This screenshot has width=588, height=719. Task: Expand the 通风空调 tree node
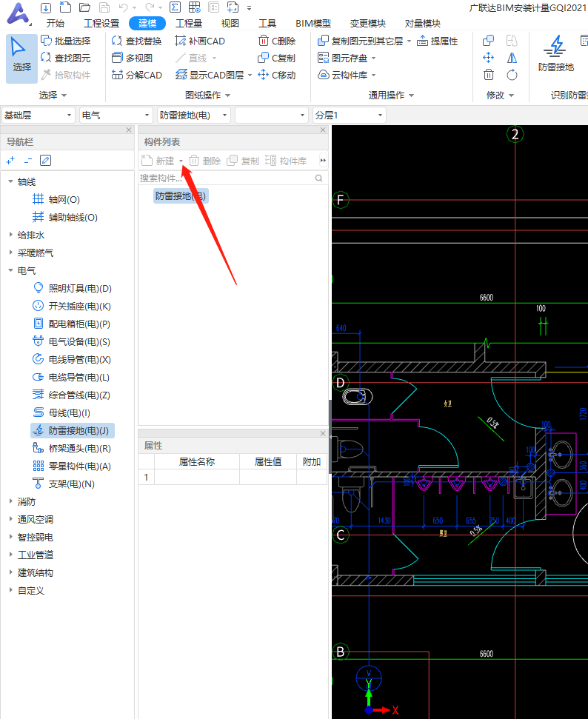10,519
